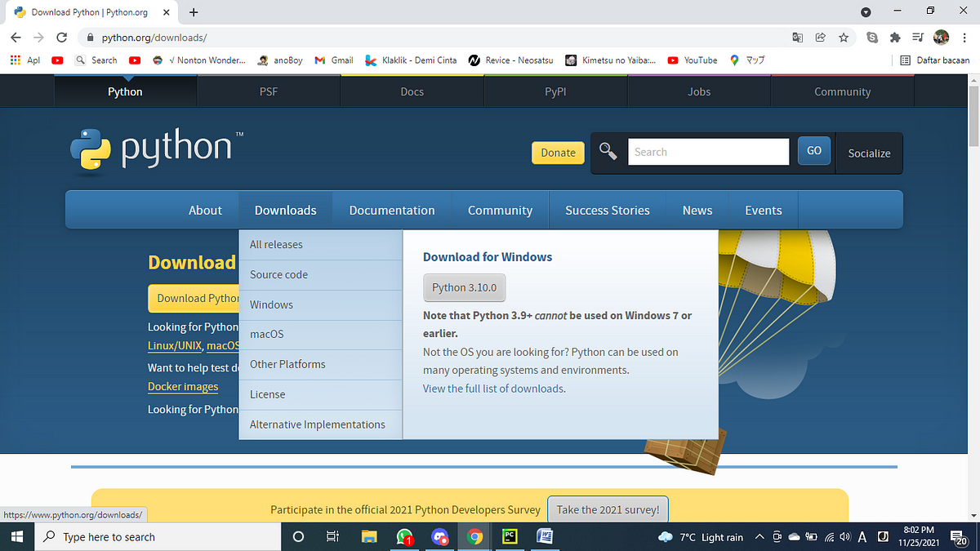
Task: Select macOS in Downloads submenu
Action: click(320, 335)
